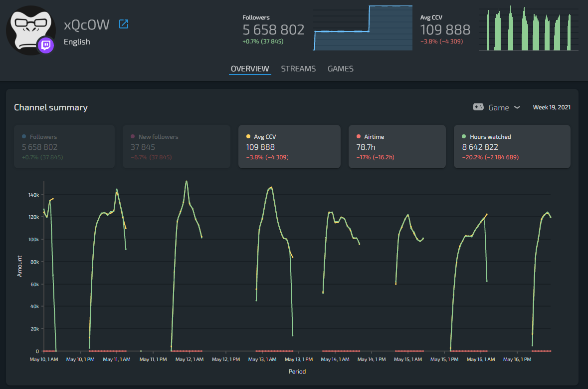The image size is (588, 389).
Task: Open the GAMES tab
Action: [341, 69]
